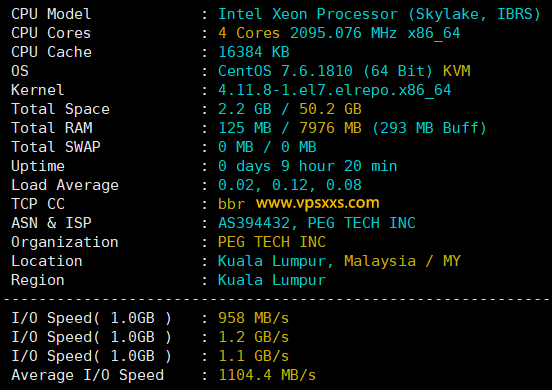Select 'Kuala Lumpur,' in the Location row
552x390 pixels.
(x=276, y=262)
